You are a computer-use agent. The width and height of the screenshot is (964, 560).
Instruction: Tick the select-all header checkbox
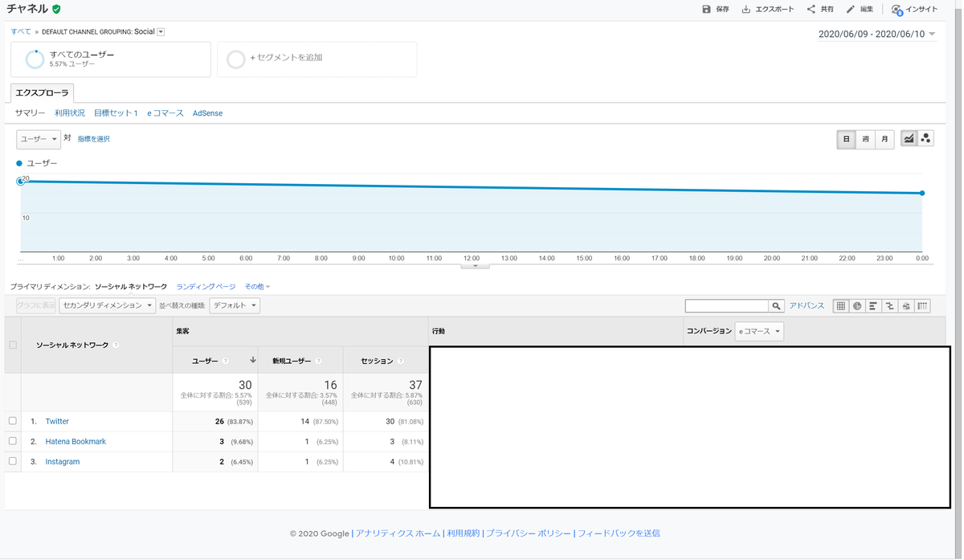click(x=13, y=345)
